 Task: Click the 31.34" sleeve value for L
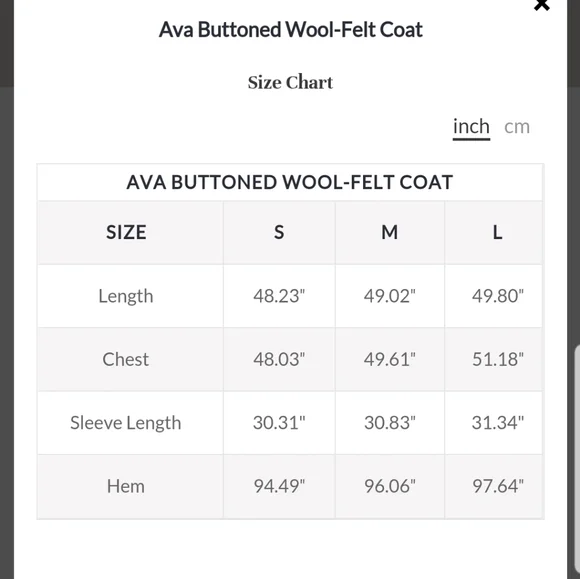tap(498, 423)
